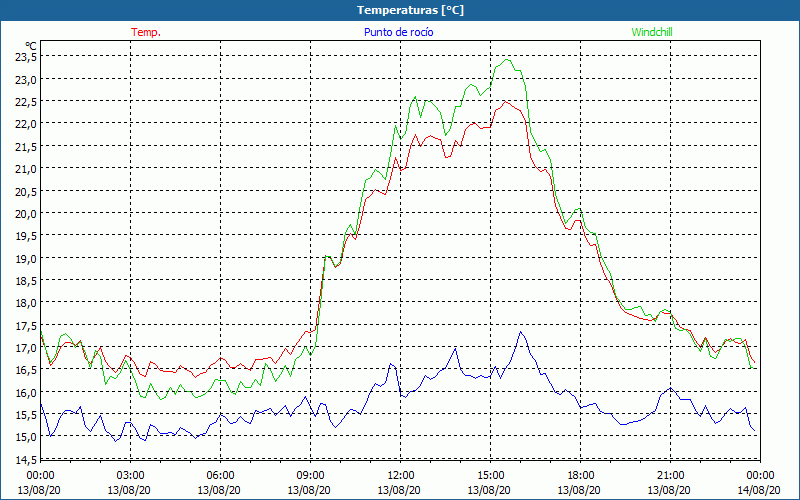Click the 09:00 time axis label
Viewport: 800px width, 500px height.
click(310, 476)
